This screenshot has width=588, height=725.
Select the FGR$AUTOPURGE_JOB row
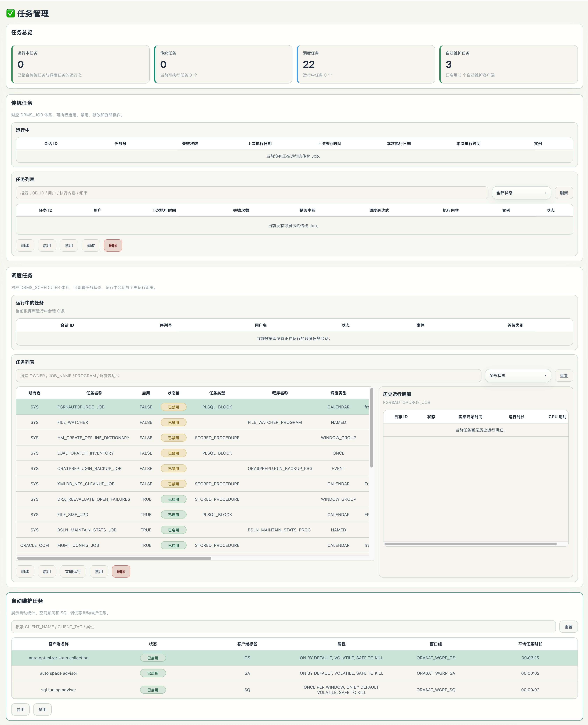click(x=192, y=407)
